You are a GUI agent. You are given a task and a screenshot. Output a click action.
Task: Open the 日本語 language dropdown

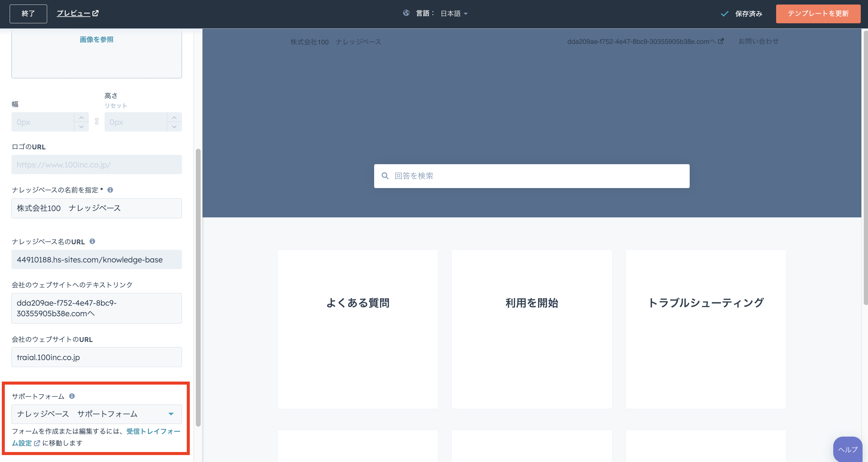point(454,14)
